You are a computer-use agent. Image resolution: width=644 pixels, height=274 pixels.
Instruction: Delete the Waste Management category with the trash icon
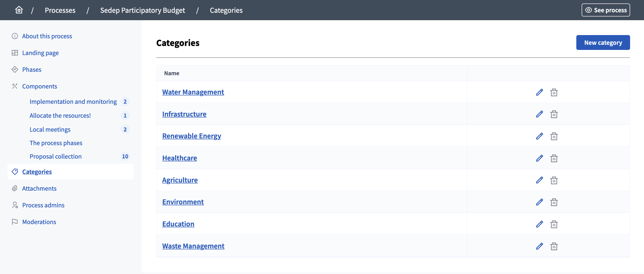tap(554, 246)
